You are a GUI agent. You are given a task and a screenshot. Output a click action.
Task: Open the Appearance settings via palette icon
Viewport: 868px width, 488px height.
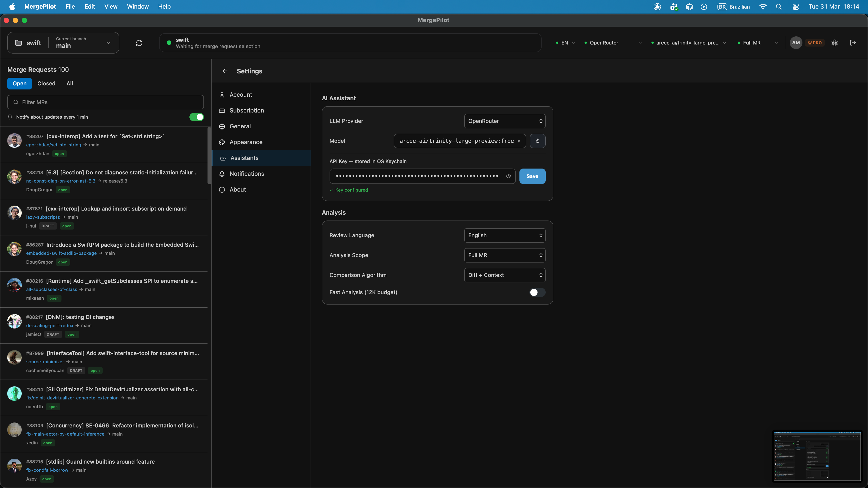click(222, 142)
